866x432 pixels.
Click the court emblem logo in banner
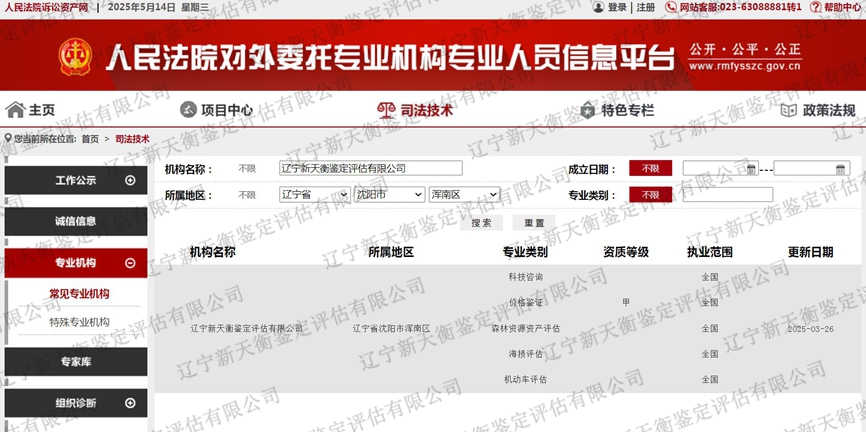tap(74, 56)
